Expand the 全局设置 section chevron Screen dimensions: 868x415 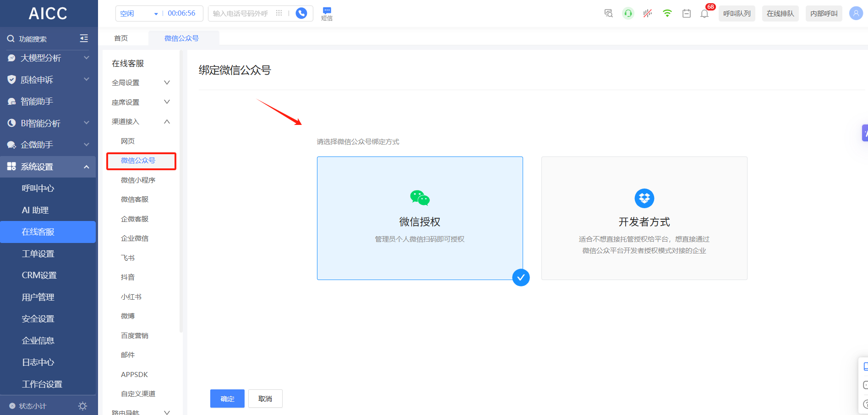tap(167, 82)
